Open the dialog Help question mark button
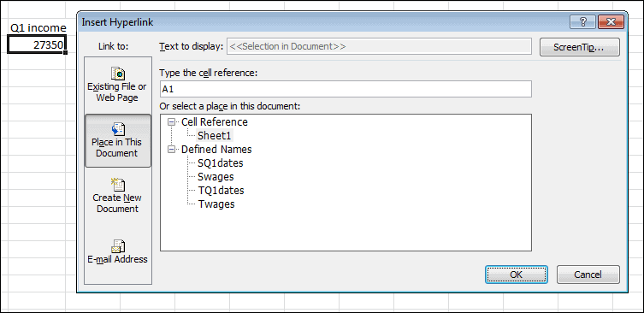The width and height of the screenshot is (644, 313). [582, 22]
